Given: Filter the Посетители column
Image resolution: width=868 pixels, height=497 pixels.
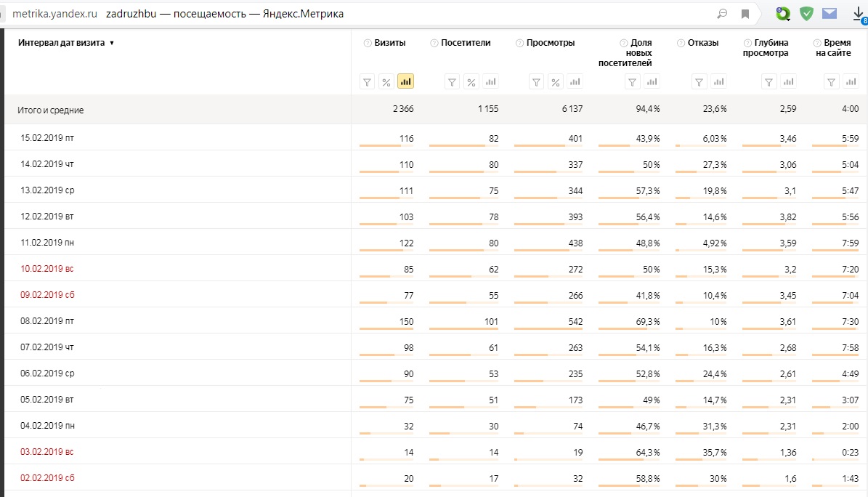Looking at the screenshot, I should (x=452, y=82).
